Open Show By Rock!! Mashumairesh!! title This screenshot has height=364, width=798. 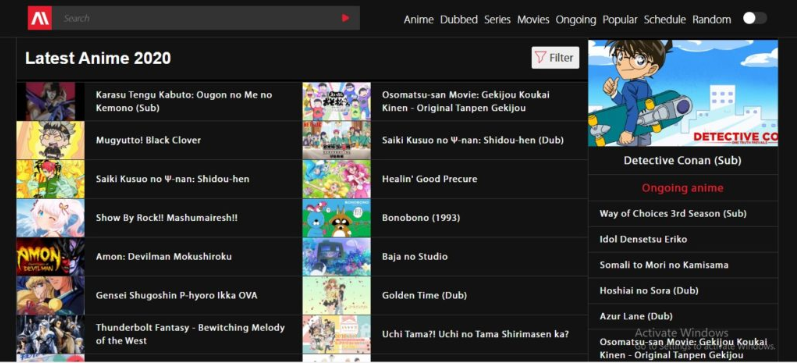click(166, 218)
